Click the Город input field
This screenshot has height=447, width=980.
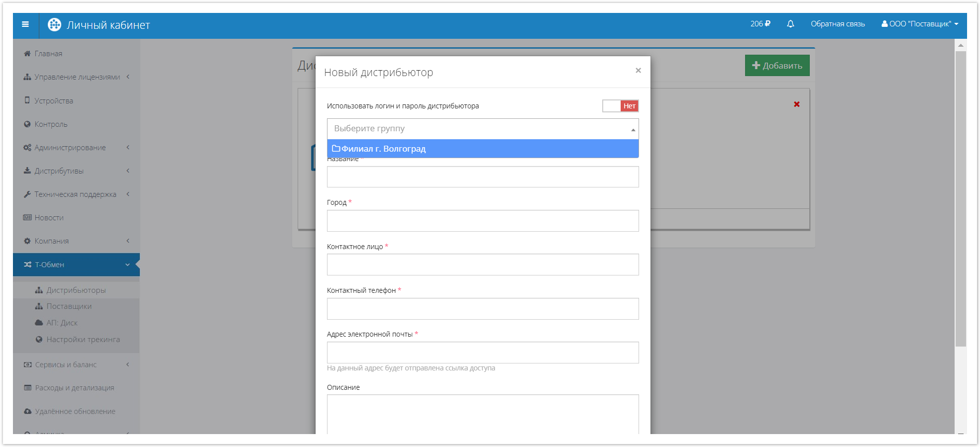point(482,221)
